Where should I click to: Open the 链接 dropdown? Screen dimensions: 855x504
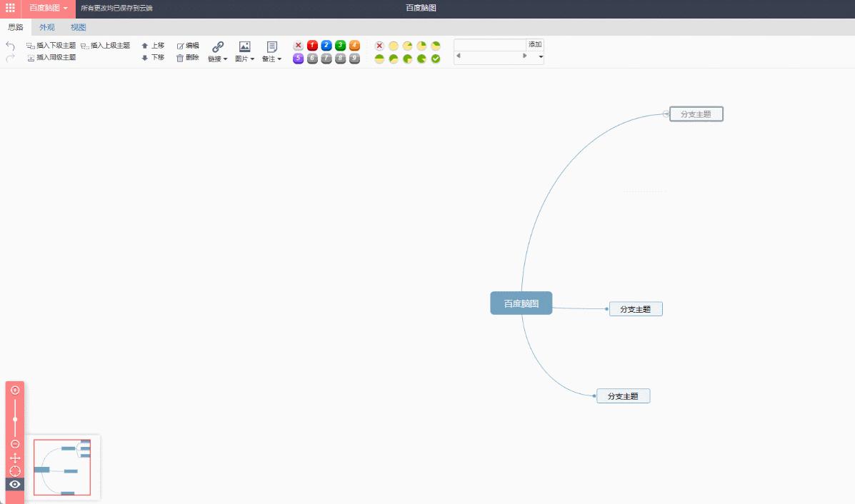pos(218,52)
